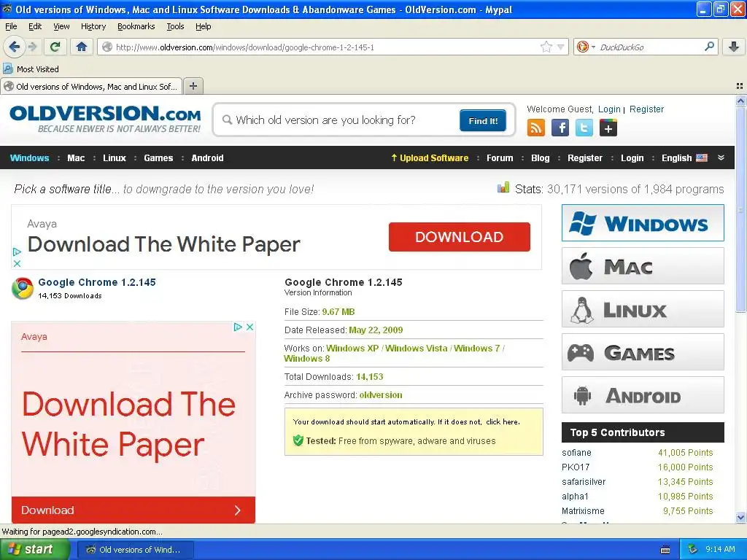Open the Forum nav link
This screenshot has height=560, width=747.
coord(500,157)
